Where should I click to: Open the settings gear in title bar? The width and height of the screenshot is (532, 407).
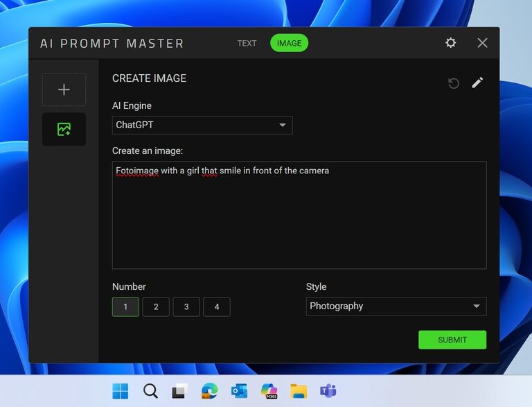coord(450,43)
